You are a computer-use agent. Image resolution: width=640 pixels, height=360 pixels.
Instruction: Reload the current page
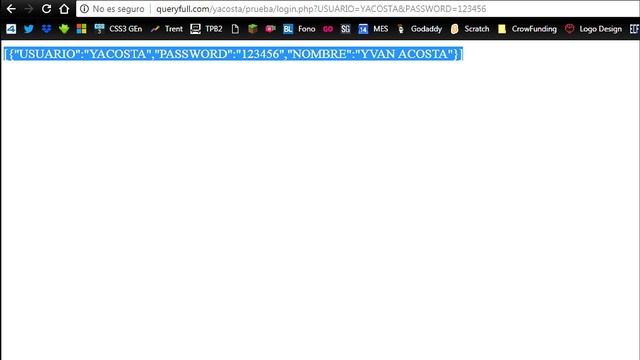pos(46,9)
